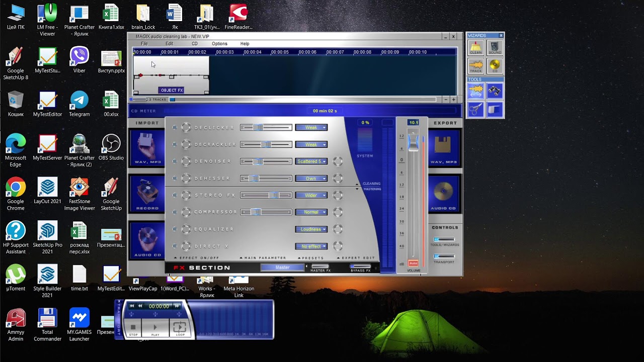Click timeline marker at 00:00:05
The image size is (644, 362).
click(280, 52)
